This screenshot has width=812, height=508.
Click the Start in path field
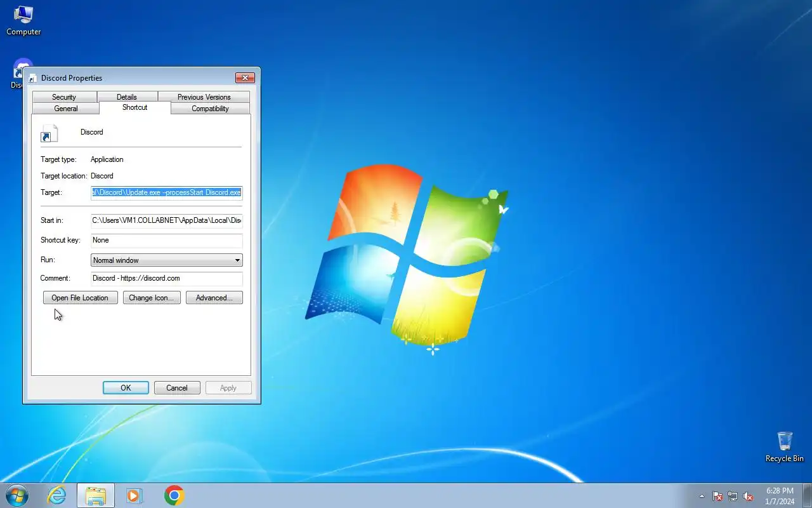(167, 220)
